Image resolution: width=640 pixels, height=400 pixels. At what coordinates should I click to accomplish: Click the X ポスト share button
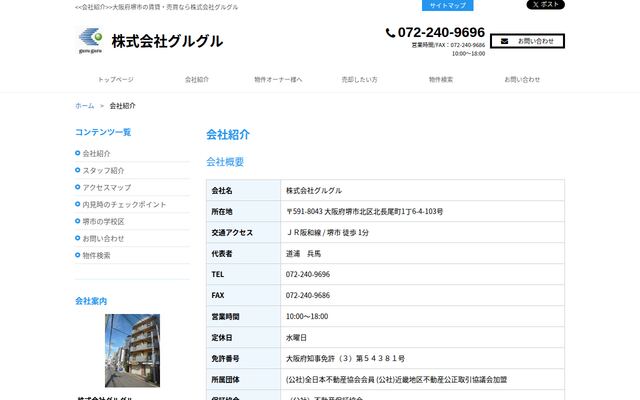point(546,4)
